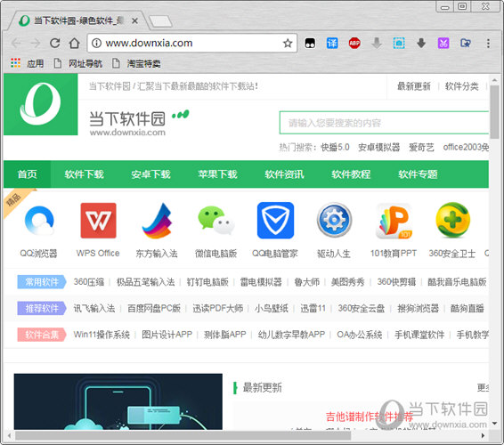Open WPS Office app icon

point(98,221)
